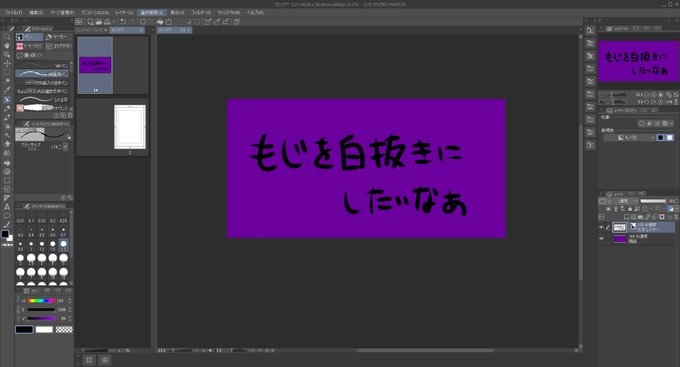680x367 pixels.
Task: Select the Airbrush tool
Action: point(7,126)
